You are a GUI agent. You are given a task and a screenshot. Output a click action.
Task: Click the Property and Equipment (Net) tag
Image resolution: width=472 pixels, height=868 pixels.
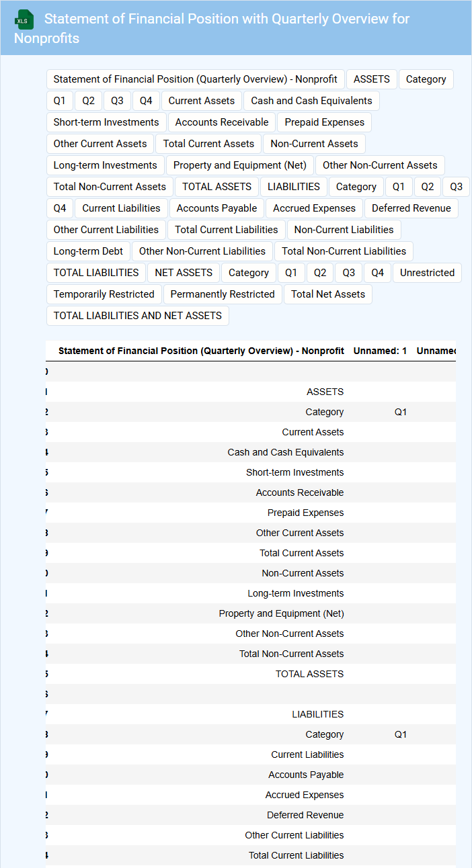pos(239,165)
